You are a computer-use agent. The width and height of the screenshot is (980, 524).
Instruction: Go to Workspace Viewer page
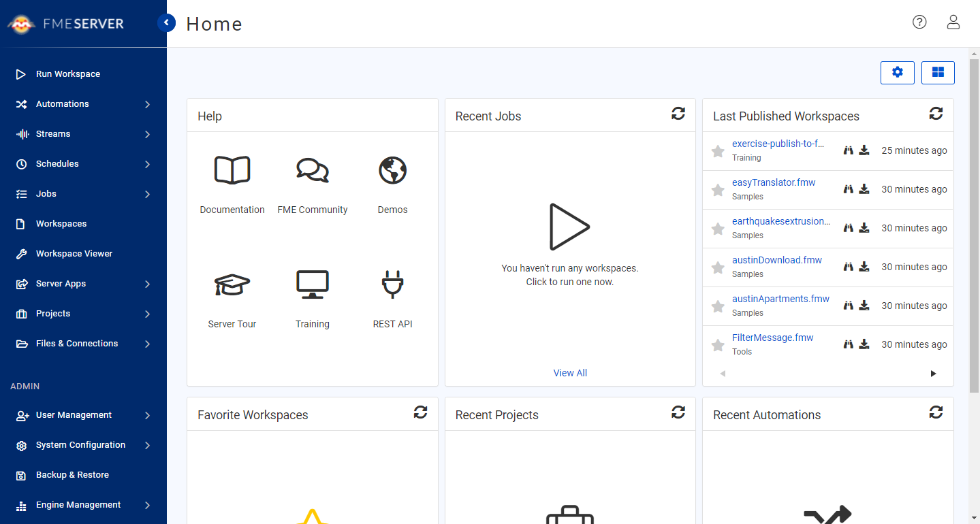coord(74,254)
